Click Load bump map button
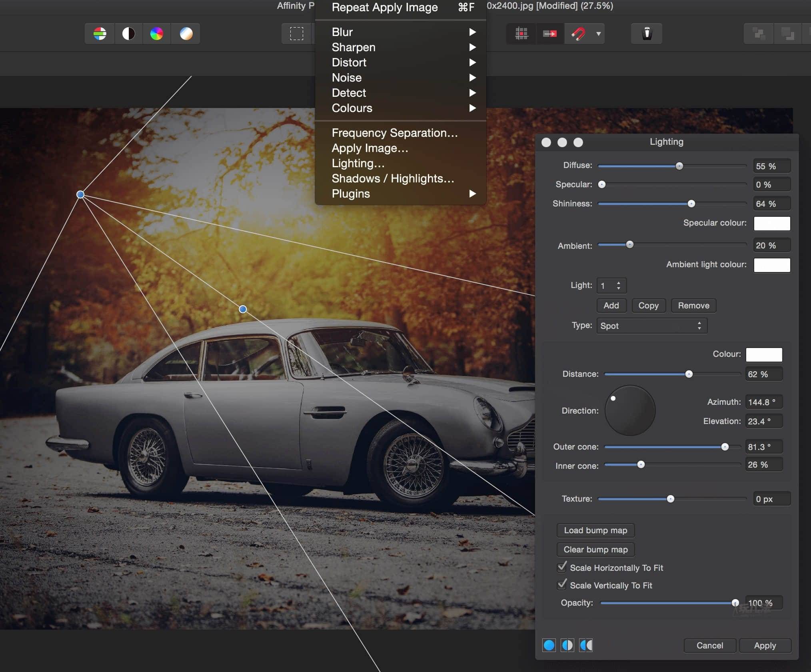The image size is (811, 672). tap(595, 530)
